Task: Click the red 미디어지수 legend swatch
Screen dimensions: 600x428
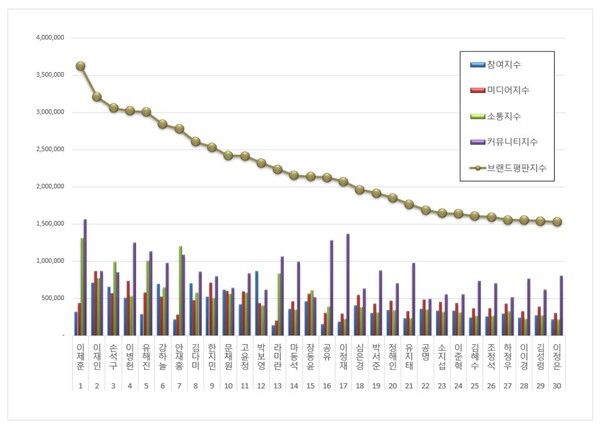Action: point(478,92)
